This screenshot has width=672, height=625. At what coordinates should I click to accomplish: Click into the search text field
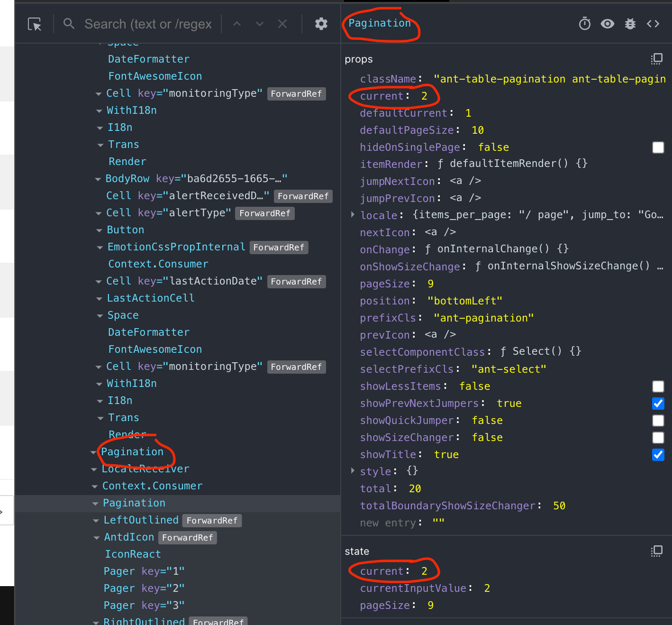point(147,24)
